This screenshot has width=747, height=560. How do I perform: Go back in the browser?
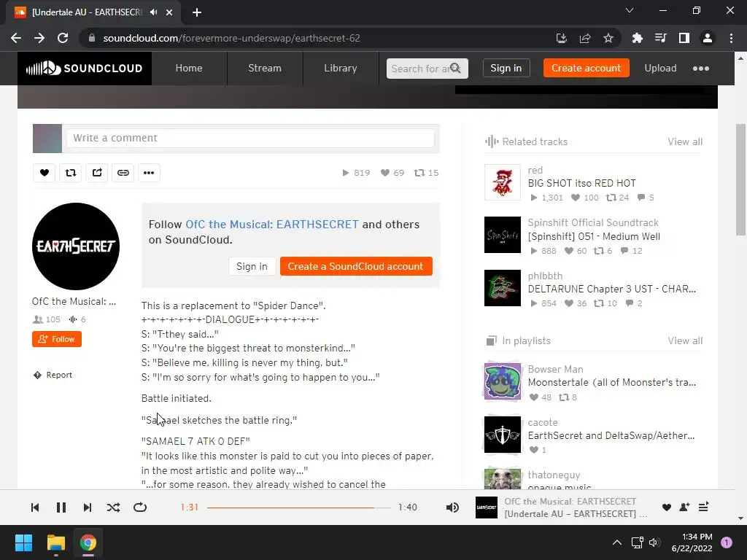tap(16, 38)
